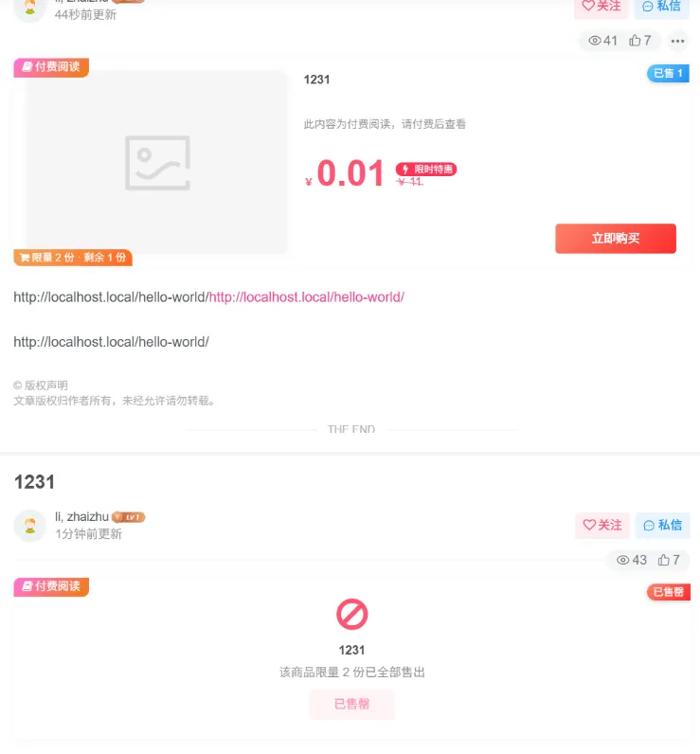This screenshot has width=700, height=754.
Task: Click the 付费阅读 tag on first post
Action: pos(51,67)
